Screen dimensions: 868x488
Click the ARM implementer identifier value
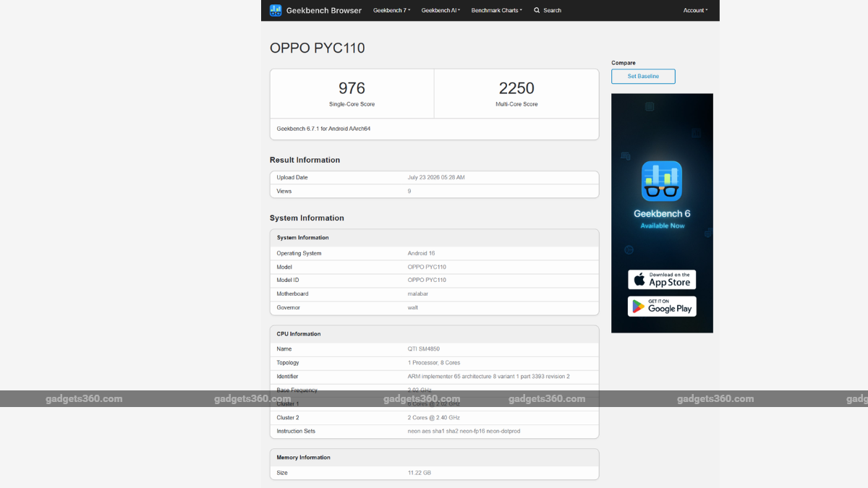(489, 376)
